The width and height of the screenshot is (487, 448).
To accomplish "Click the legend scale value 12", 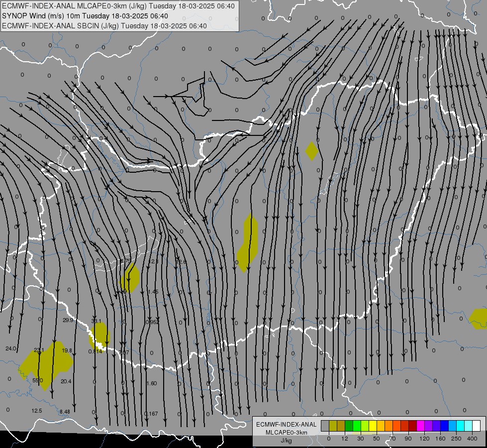I will click(x=345, y=439).
